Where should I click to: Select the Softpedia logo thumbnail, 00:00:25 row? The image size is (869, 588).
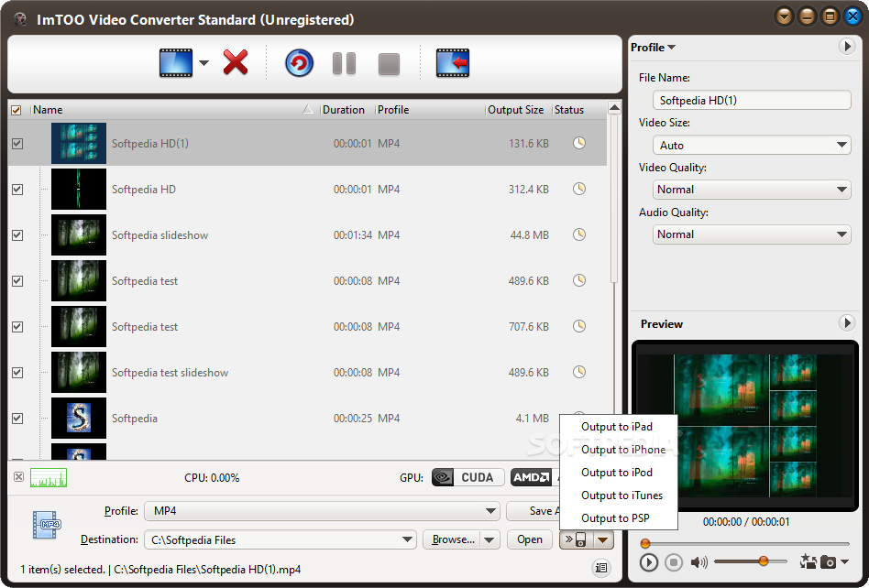pyautogui.click(x=79, y=419)
